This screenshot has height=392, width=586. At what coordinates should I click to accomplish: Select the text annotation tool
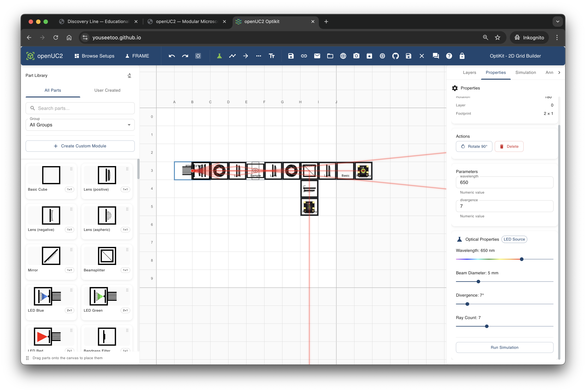[272, 56]
